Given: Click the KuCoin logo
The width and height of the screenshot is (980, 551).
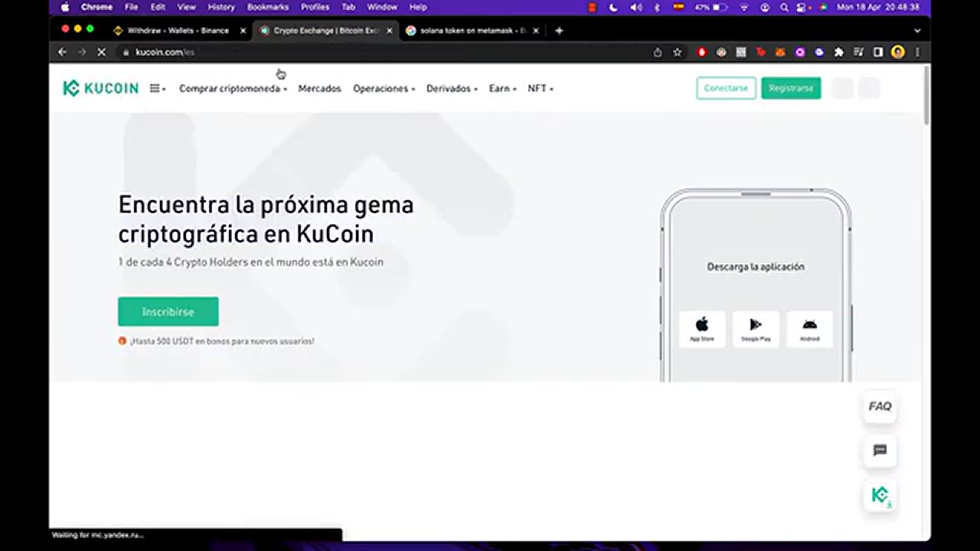Looking at the screenshot, I should 101,88.
